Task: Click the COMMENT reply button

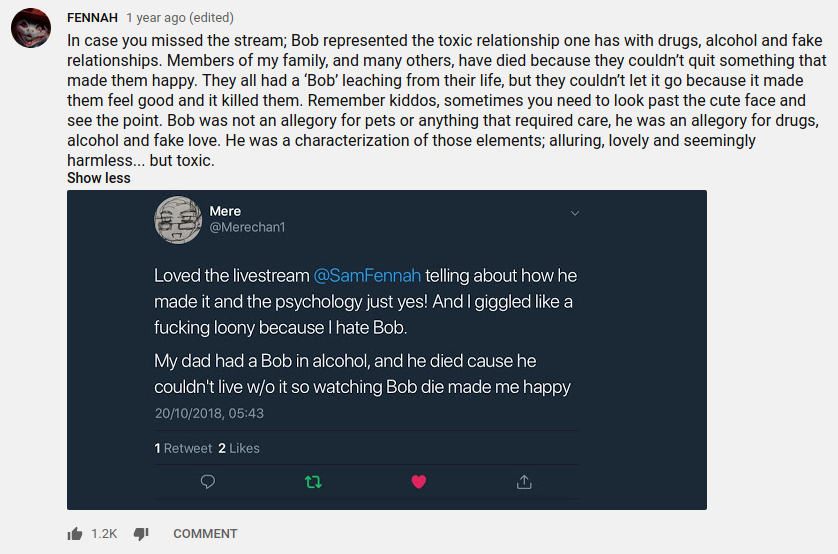Action: point(205,534)
